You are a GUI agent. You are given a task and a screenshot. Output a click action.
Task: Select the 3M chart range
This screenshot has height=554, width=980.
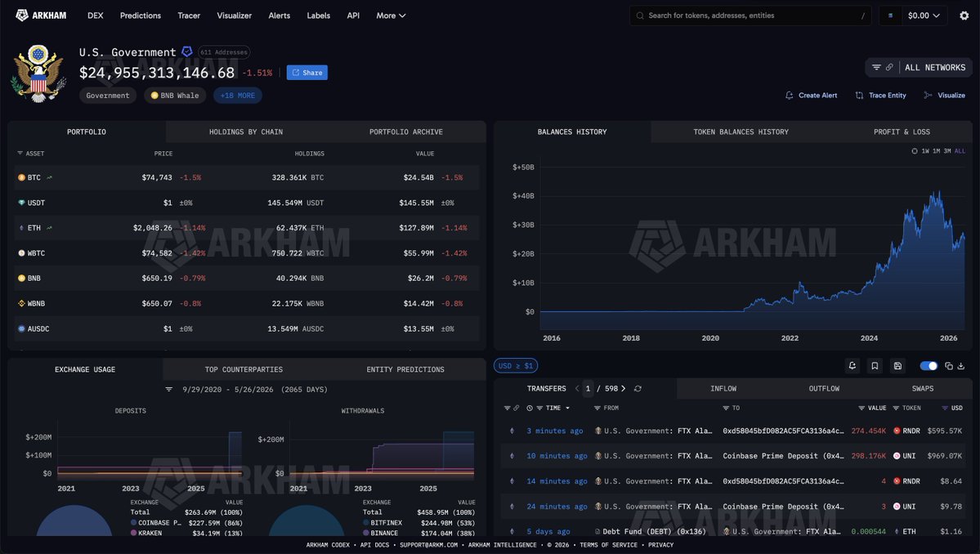coord(946,151)
